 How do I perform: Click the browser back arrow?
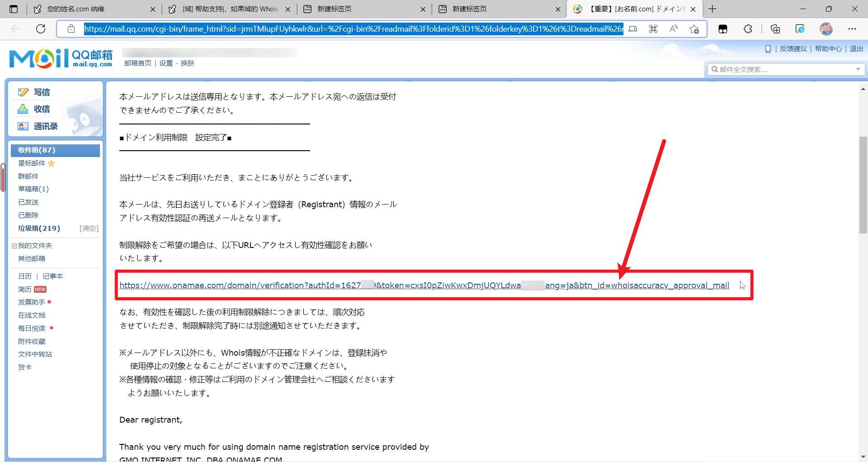pos(16,29)
